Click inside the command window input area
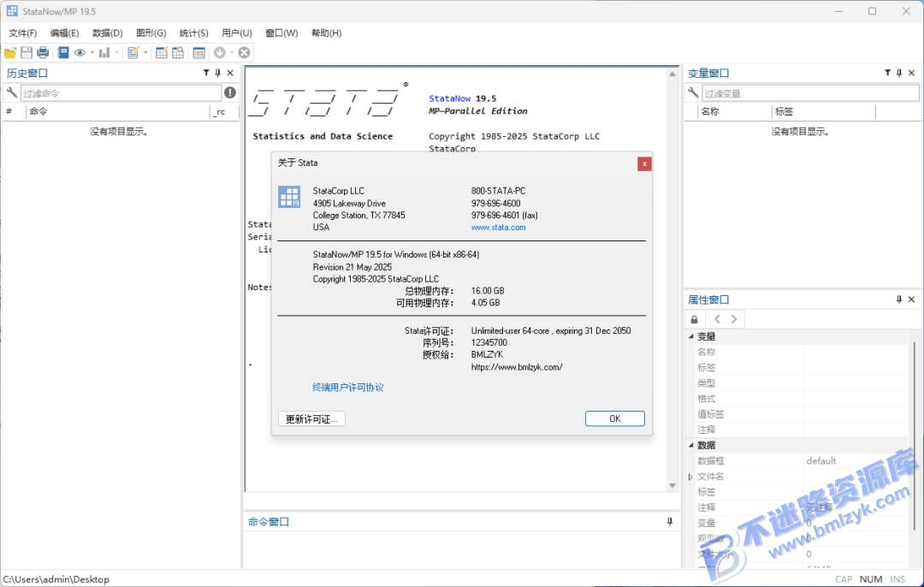Screen dimensions: 924x587 (x=460, y=550)
